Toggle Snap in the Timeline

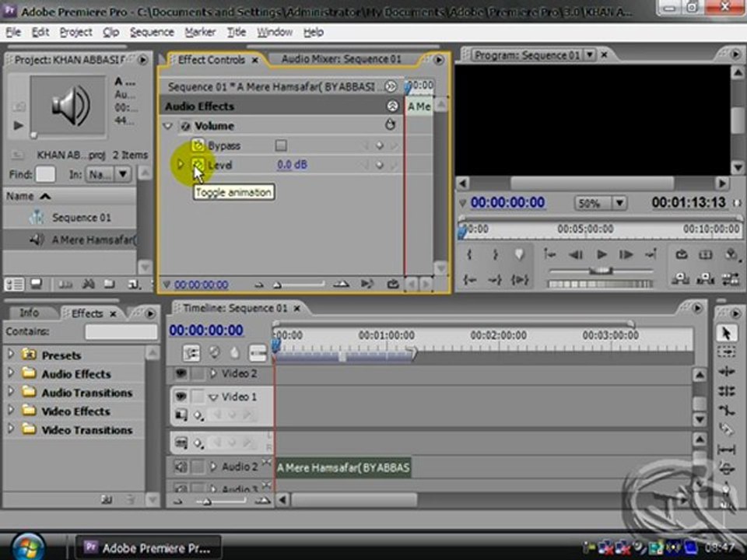(x=191, y=353)
